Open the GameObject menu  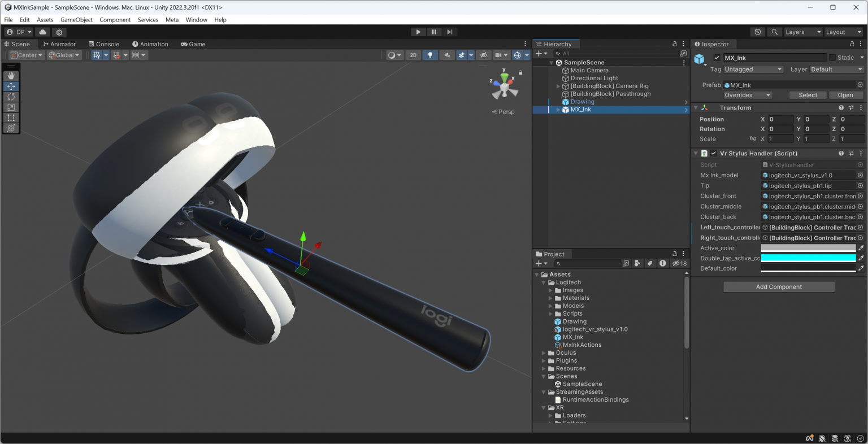(x=76, y=19)
